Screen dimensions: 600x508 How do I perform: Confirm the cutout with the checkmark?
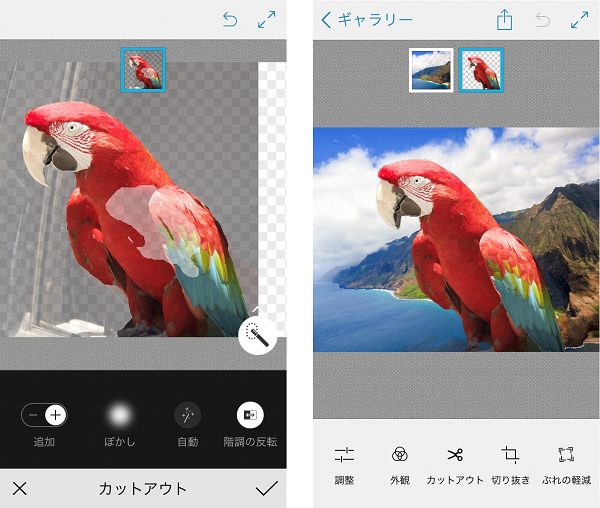267,488
